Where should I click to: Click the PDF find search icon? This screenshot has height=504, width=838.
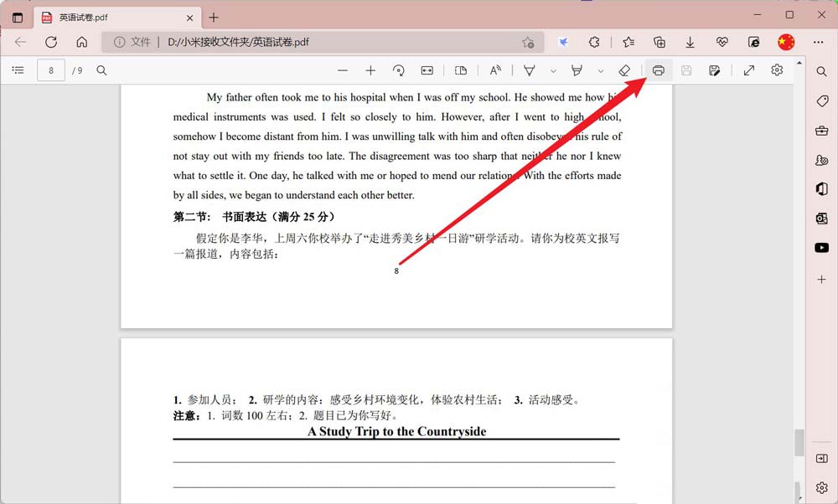click(x=101, y=70)
